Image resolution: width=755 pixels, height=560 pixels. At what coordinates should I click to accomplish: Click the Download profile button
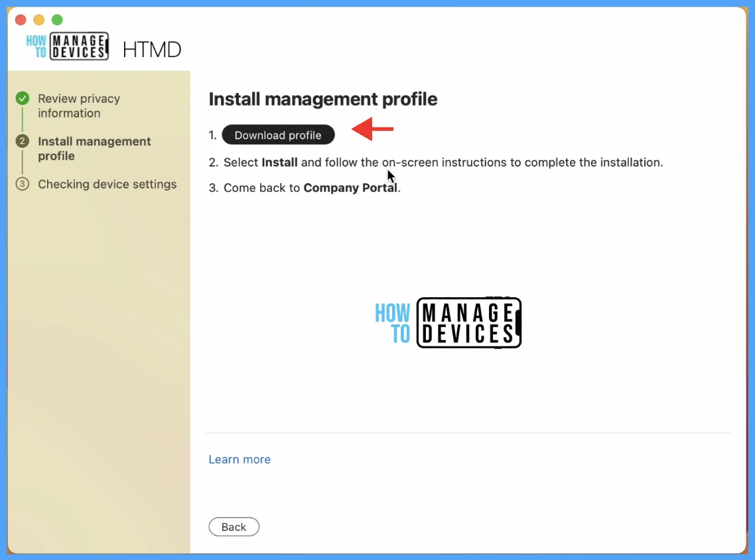(278, 135)
